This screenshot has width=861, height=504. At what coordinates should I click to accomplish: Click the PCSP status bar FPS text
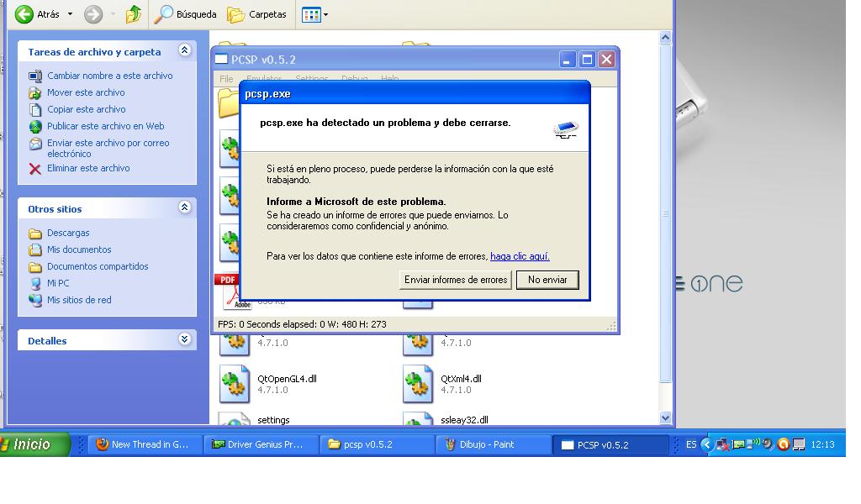tap(302, 324)
